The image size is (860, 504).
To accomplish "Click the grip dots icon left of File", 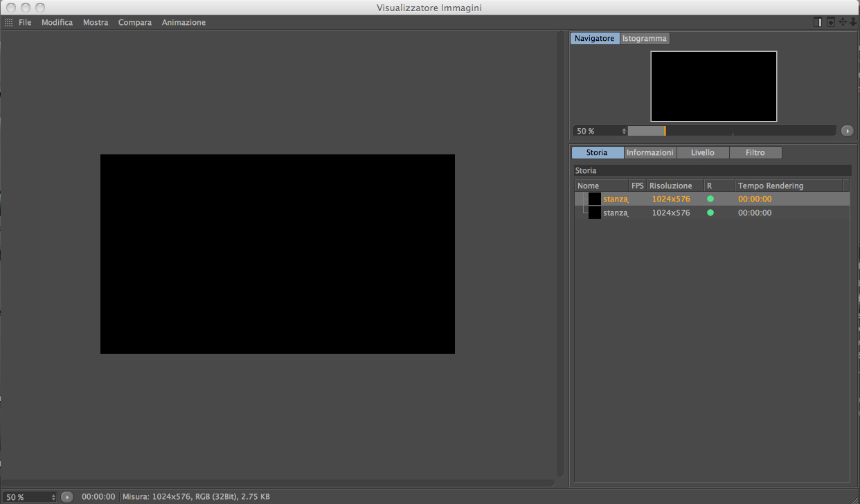I will [8, 23].
